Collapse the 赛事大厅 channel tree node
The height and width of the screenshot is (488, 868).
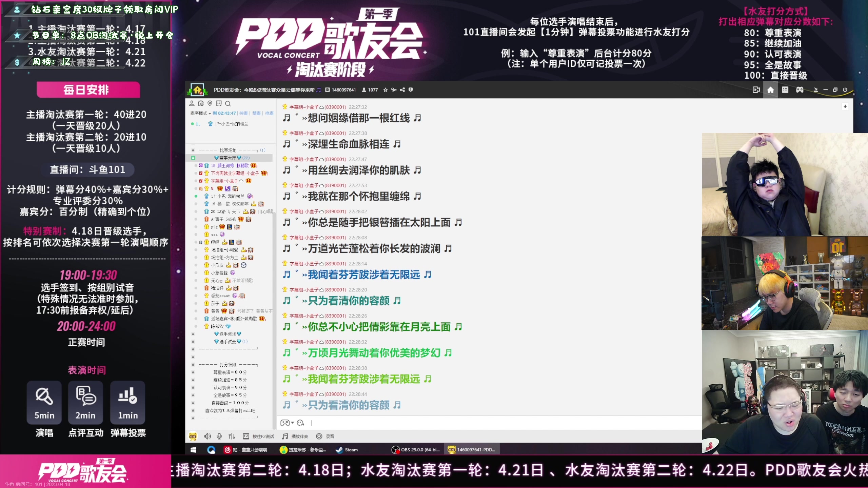coord(193,158)
